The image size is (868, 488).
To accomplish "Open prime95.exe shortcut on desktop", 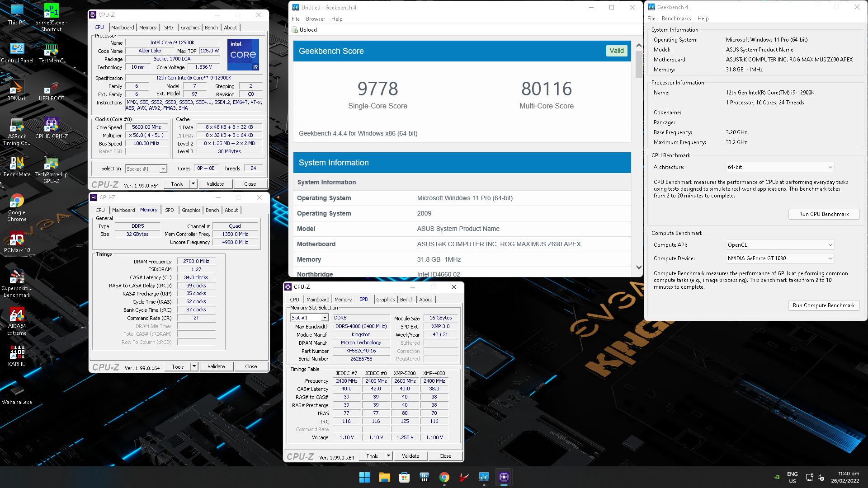I will pyautogui.click(x=51, y=18).
